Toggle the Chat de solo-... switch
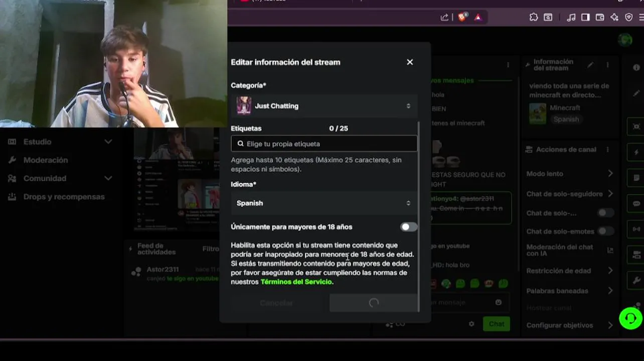This screenshot has width=644, height=361. coord(605,213)
